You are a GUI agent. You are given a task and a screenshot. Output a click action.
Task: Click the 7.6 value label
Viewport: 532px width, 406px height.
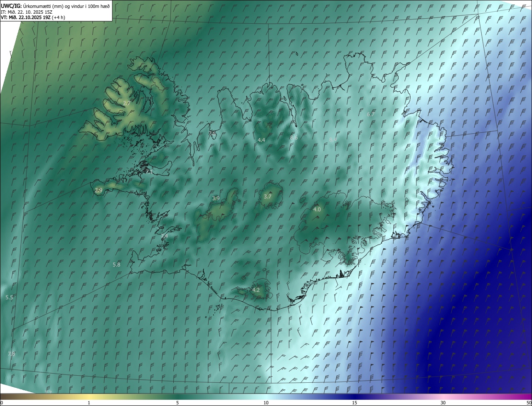[x=213, y=133]
